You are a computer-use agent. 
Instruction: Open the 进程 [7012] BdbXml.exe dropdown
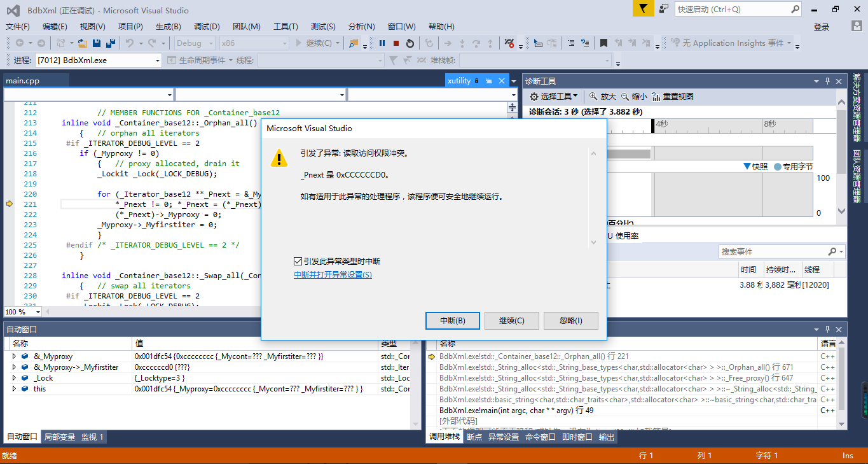(x=99, y=60)
